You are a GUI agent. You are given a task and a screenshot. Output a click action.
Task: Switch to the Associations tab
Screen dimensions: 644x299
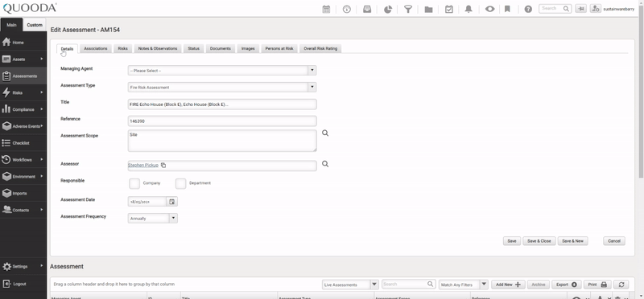(x=96, y=48)
